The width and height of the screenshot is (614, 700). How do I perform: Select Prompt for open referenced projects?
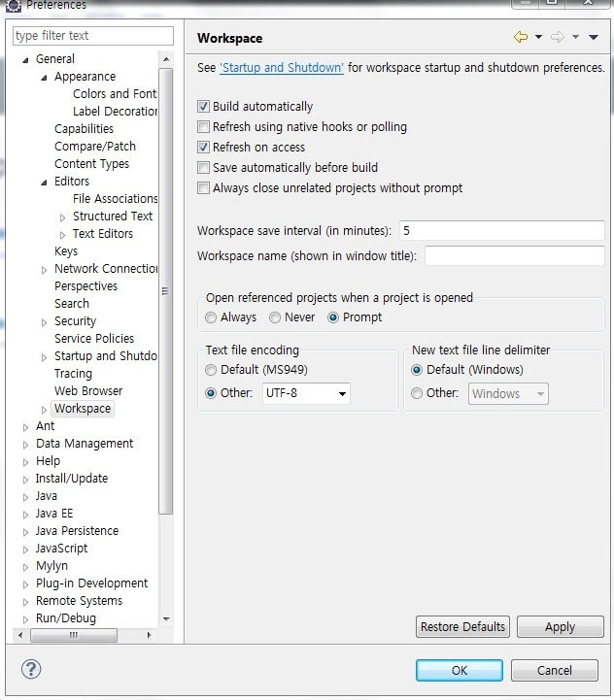coord(333,317)
